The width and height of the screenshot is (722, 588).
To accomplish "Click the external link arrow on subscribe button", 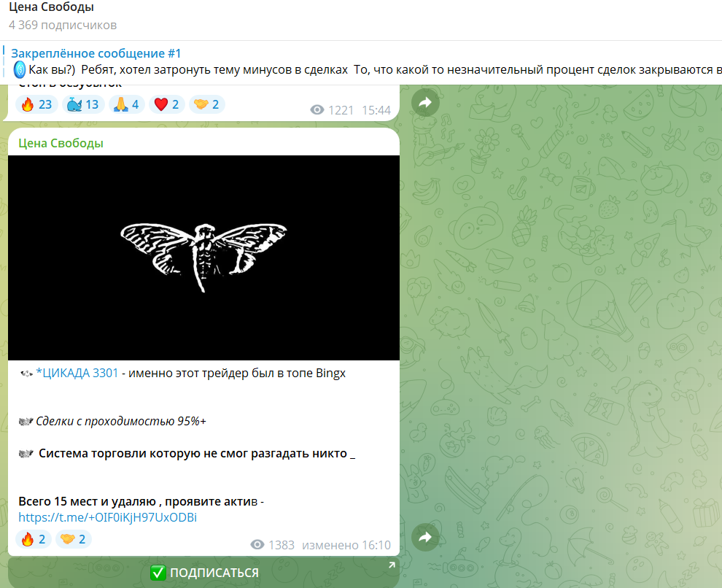I will (x=392, y=565).
